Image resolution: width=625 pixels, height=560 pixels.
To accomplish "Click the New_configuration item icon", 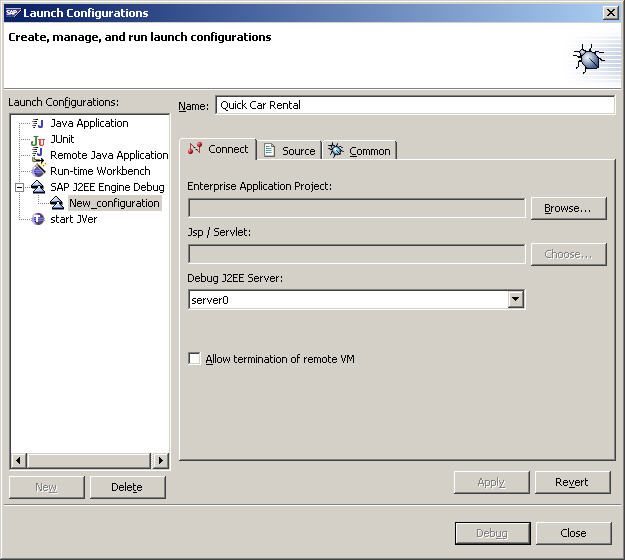I will [x=57, y=203].
